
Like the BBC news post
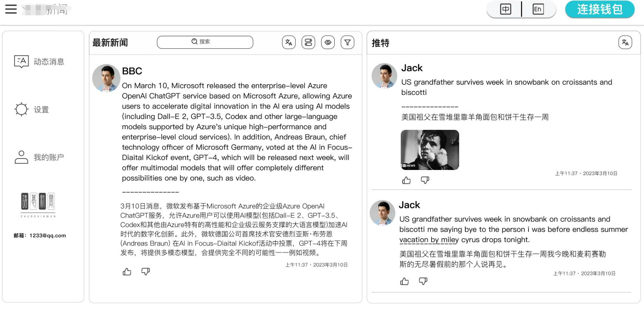[127, 272]
